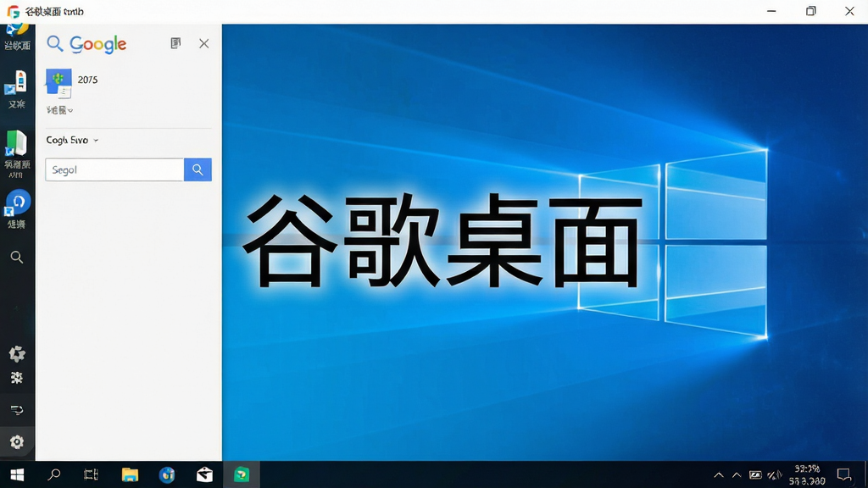Open the notes icon beside panel close
This screenshot has width=868, height=488.
click(x=175, y=43)
